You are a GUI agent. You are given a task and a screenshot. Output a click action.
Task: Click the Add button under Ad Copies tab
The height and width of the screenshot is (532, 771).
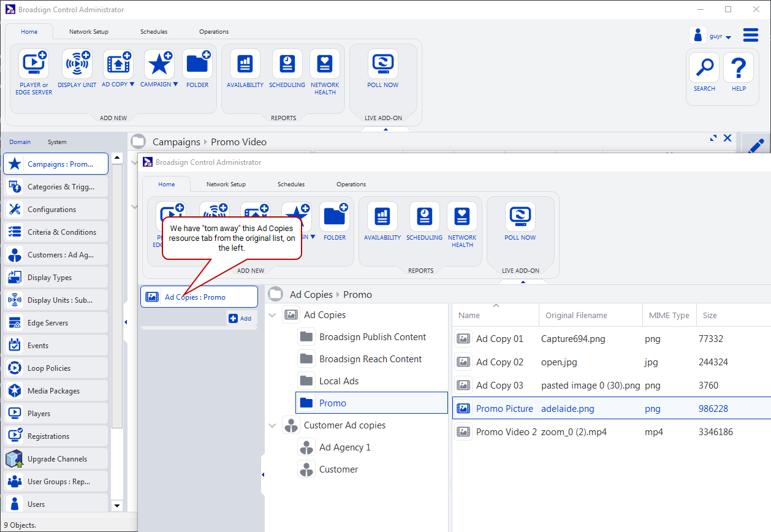click(x=240, y=319)
